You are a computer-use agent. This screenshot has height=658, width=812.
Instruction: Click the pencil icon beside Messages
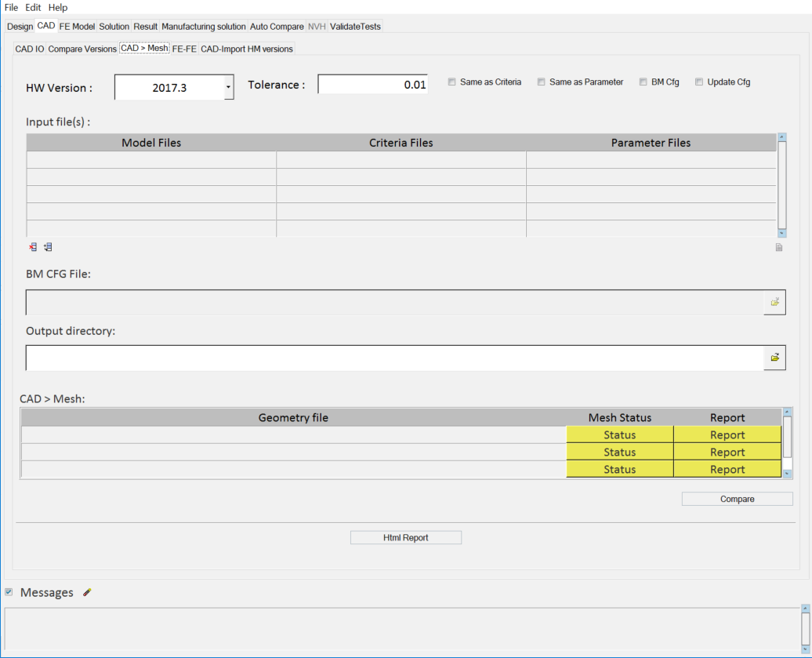click(87, 593)
